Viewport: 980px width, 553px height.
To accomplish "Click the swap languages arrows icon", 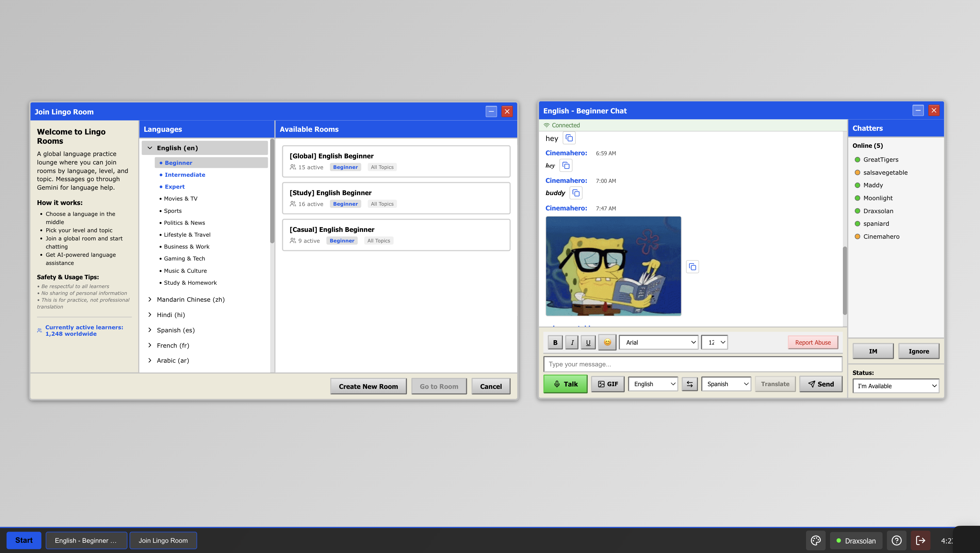I will (689, 384).
